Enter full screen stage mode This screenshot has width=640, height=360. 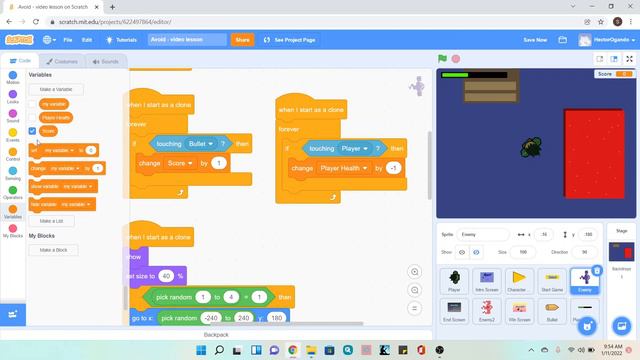pyautogui.click(x=629, y=59)
